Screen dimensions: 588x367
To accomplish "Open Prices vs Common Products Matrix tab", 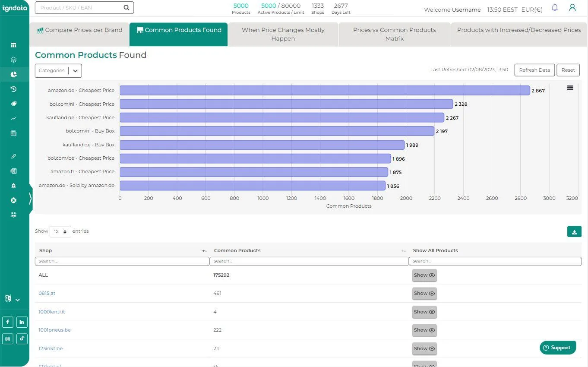I will [x=395, y=35].
